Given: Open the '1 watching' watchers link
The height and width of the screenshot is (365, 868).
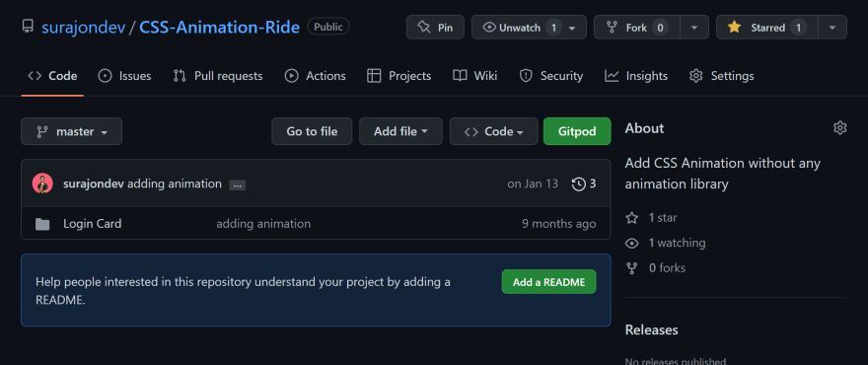Looking at the screenshot, I should [x=677, y=243].
